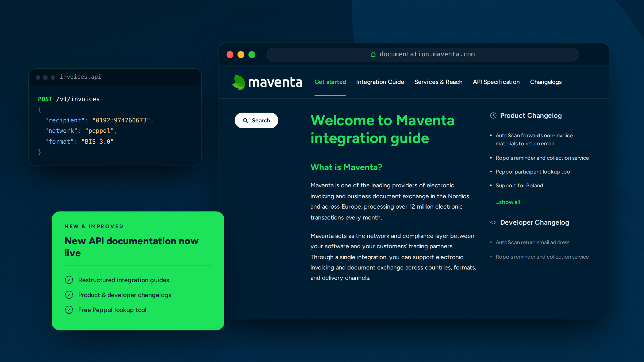
Task: Open the API Specification section
Action: [x=496, y=82]
